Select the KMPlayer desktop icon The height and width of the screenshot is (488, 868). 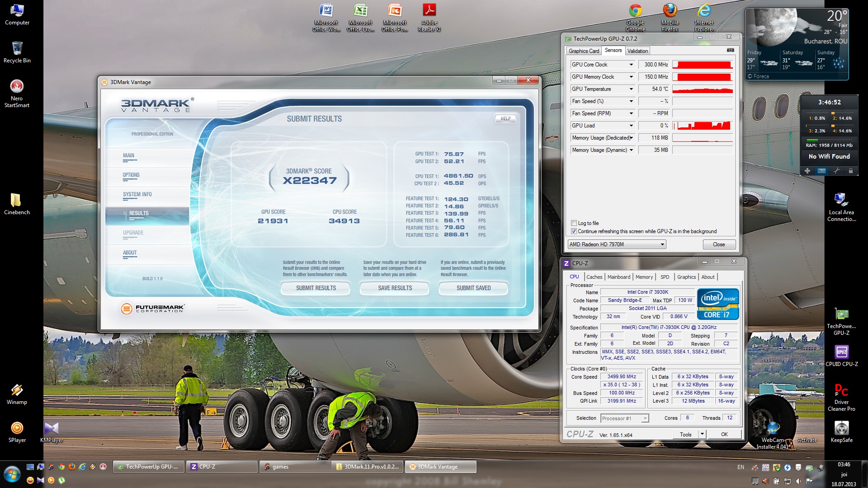point(51,432)
